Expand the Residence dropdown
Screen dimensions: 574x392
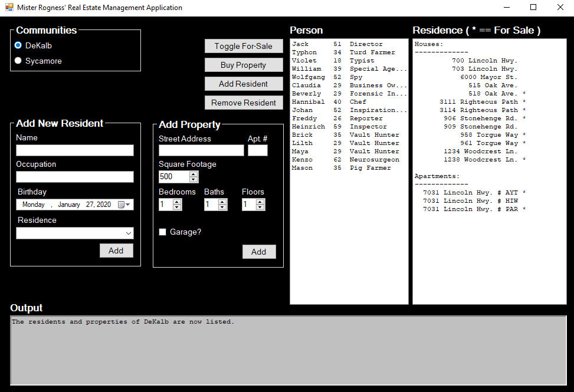128,233
